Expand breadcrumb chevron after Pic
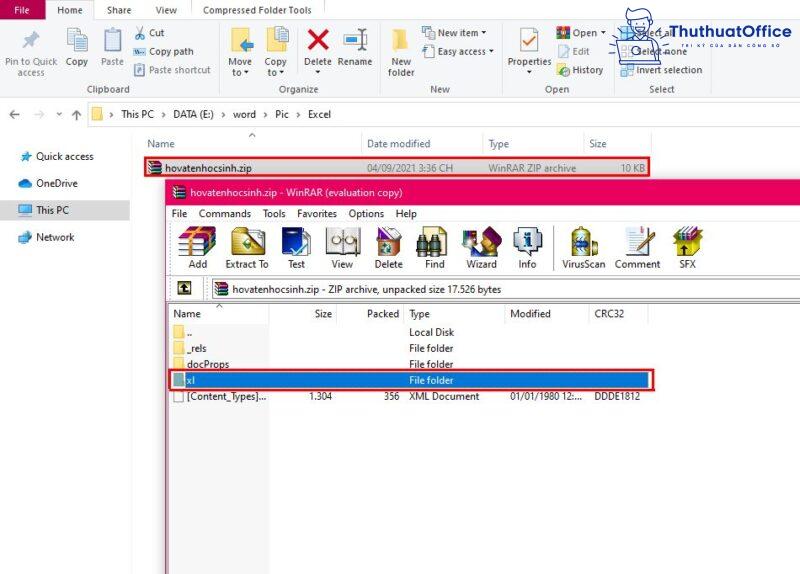Image resolution: width=800 pixels, height=574 pixels. click(x=298, y=115)
